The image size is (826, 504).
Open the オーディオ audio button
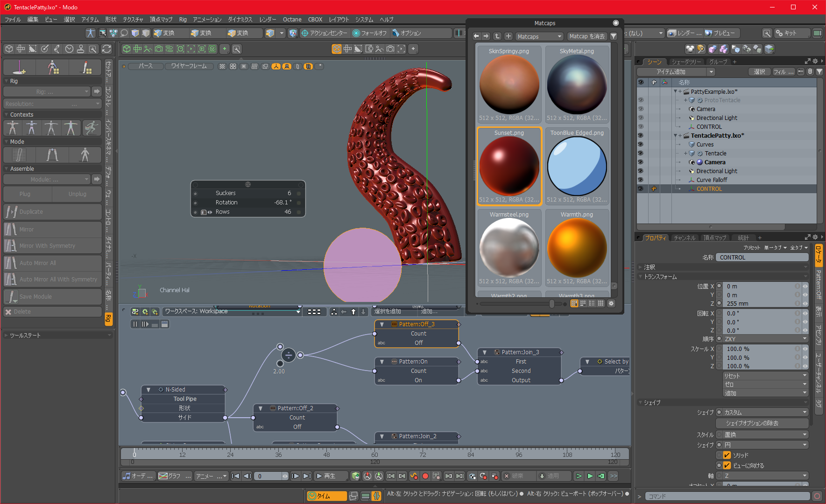(137, 476)
